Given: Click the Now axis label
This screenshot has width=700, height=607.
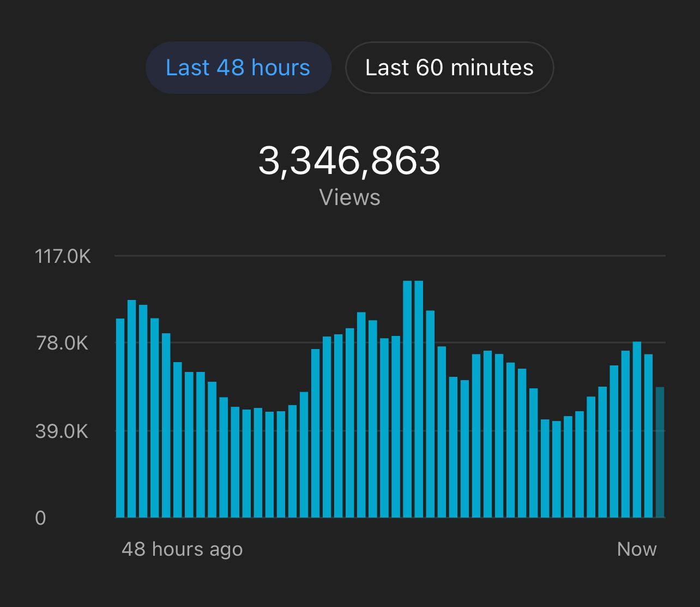Looking at the screenshot, I should (x=636, y=549).
